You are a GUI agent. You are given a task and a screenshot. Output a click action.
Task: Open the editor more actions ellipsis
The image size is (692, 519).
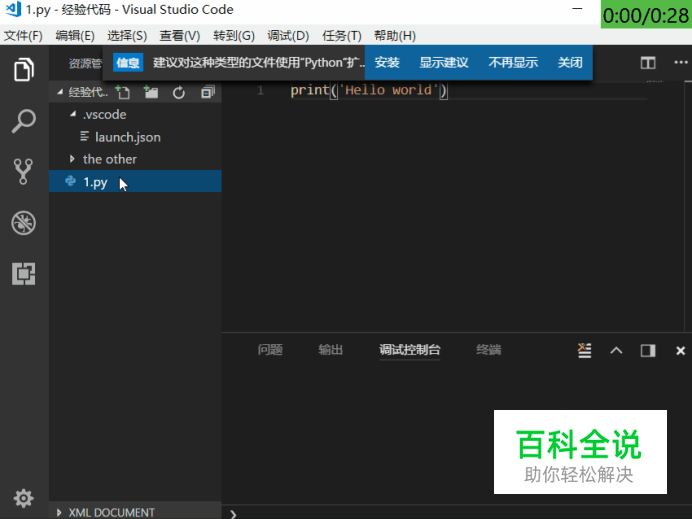click(681, 62)
